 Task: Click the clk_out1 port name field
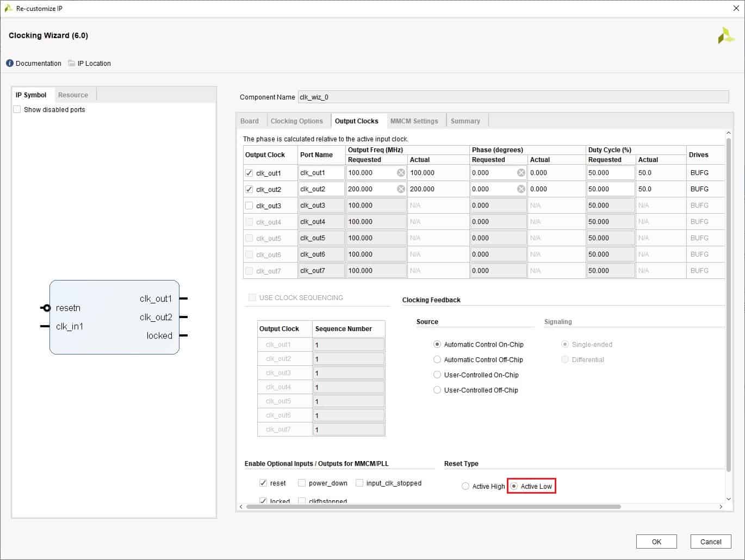[x=321, y=173]
